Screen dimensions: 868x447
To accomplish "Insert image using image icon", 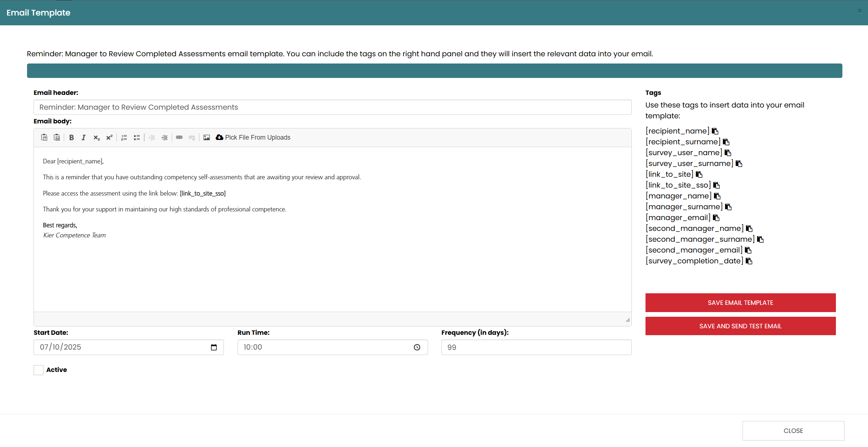I will (x=207, y=137).
